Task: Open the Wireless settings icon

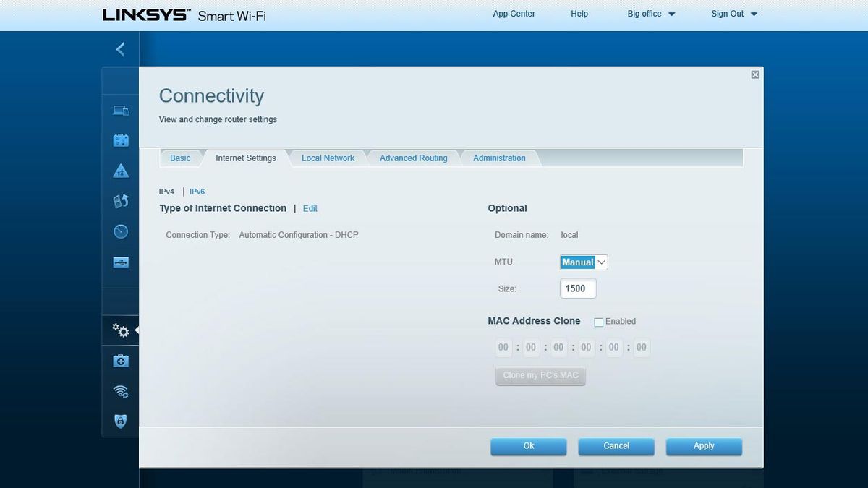Action: click(120, 390)
